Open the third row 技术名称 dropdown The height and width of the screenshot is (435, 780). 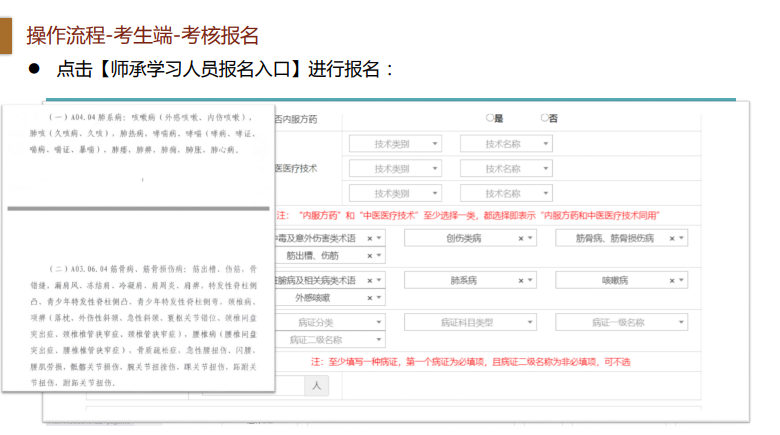coord(506,193)
